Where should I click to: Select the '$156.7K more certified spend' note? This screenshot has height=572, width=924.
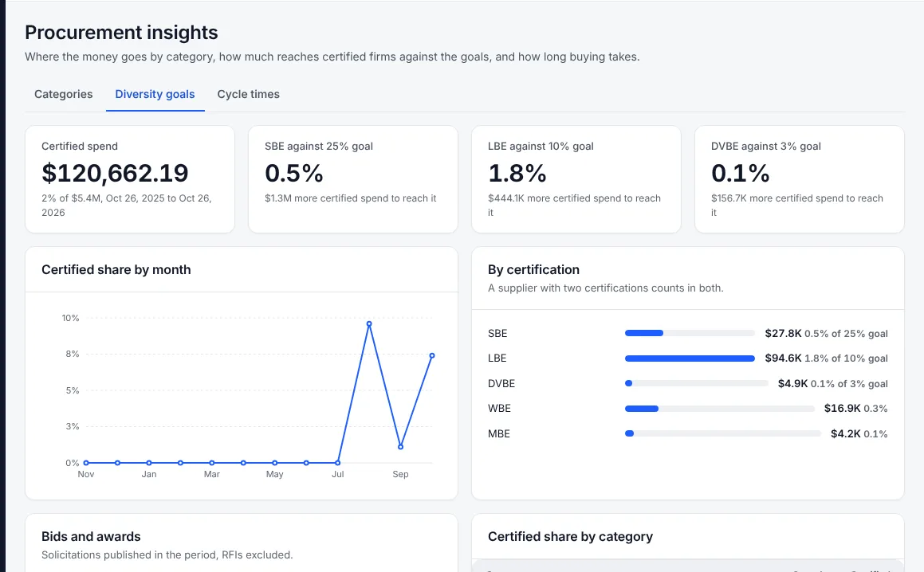pyautogui.click(x=797, y=205)
